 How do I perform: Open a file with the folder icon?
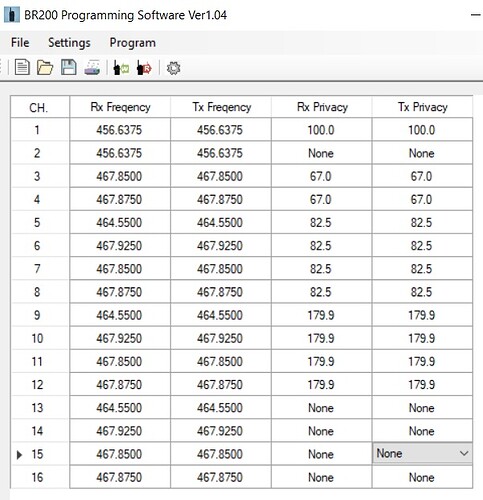coord(45,68)
